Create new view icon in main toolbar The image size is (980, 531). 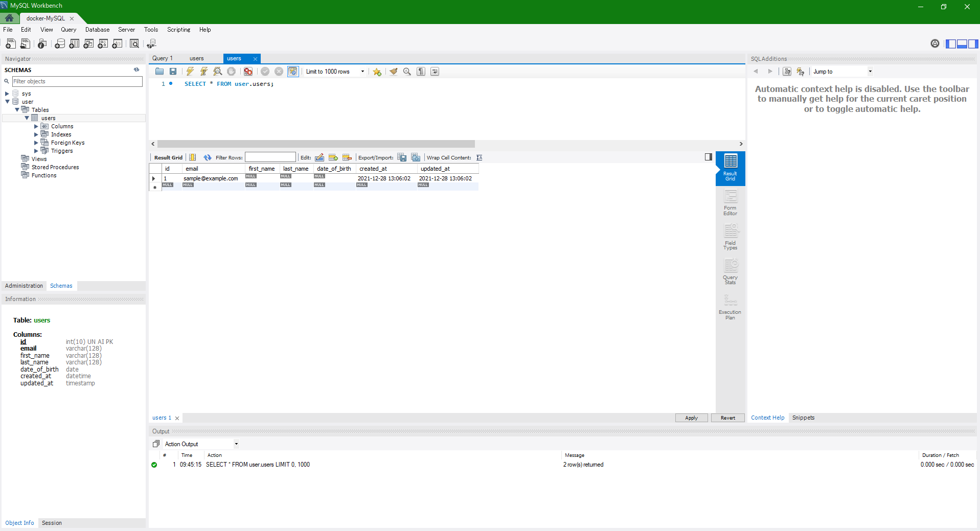[88, 44]
